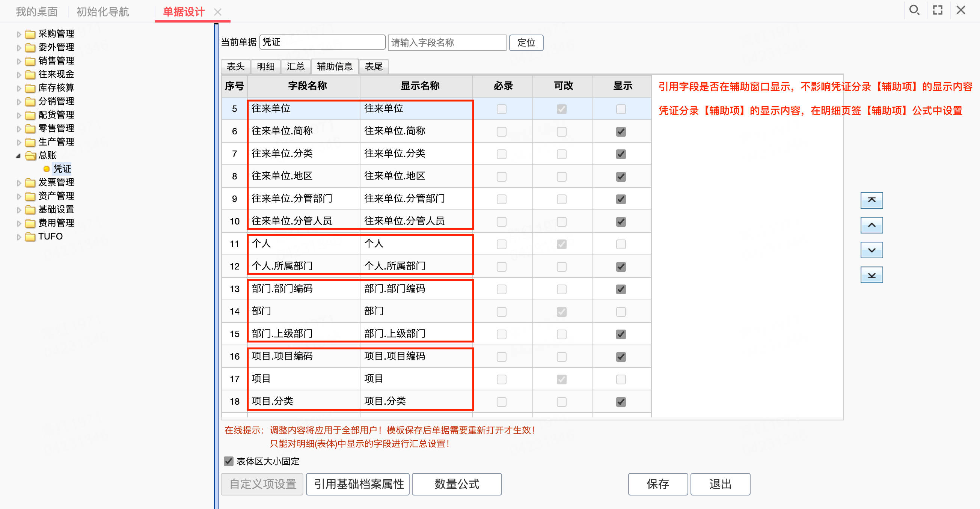Open the search magnifier icon
Screen dimensions: 980x509
(914, 10)
